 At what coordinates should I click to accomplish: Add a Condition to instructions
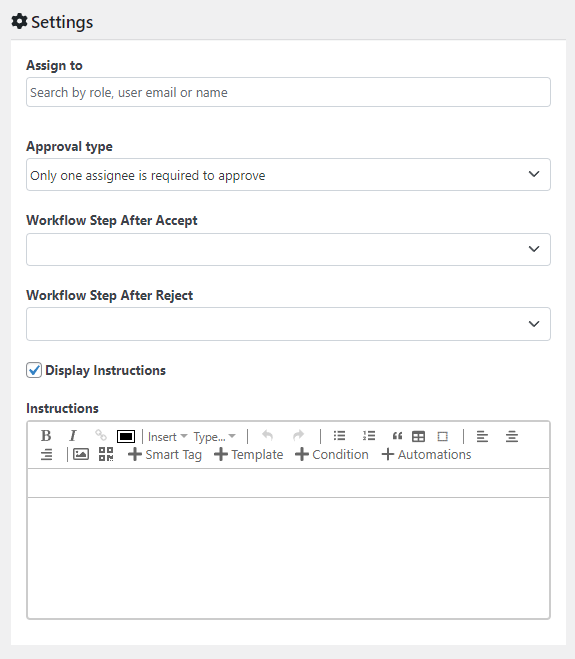pos(332,454)
